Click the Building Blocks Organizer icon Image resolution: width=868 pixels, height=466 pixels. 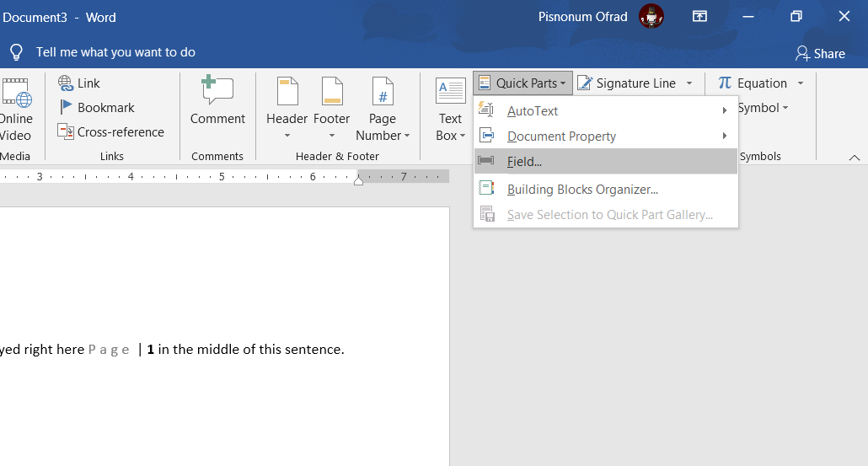[x=486, y=188]
